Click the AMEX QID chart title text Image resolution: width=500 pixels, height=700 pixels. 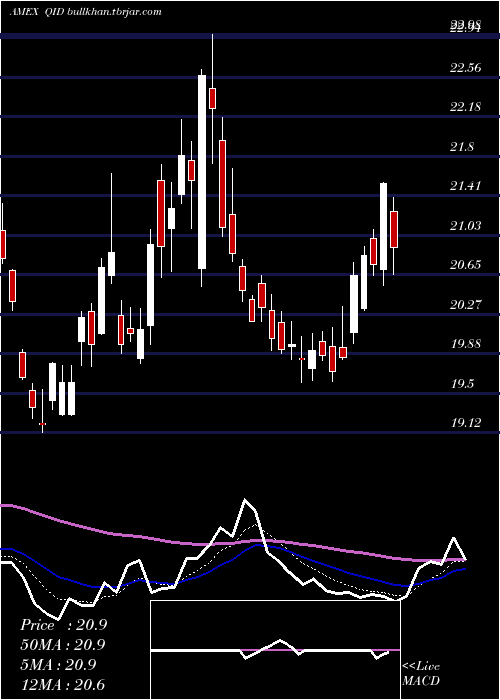37,12
